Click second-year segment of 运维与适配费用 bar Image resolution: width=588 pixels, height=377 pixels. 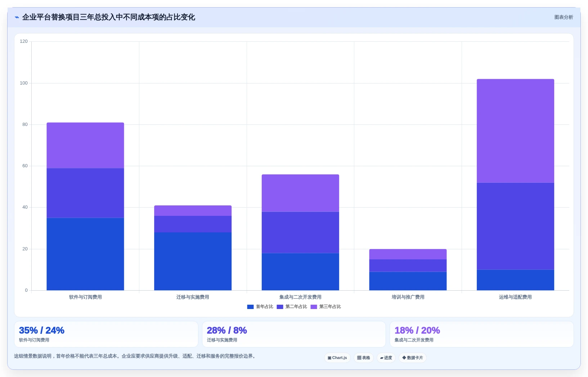click(x=515, y=226)
